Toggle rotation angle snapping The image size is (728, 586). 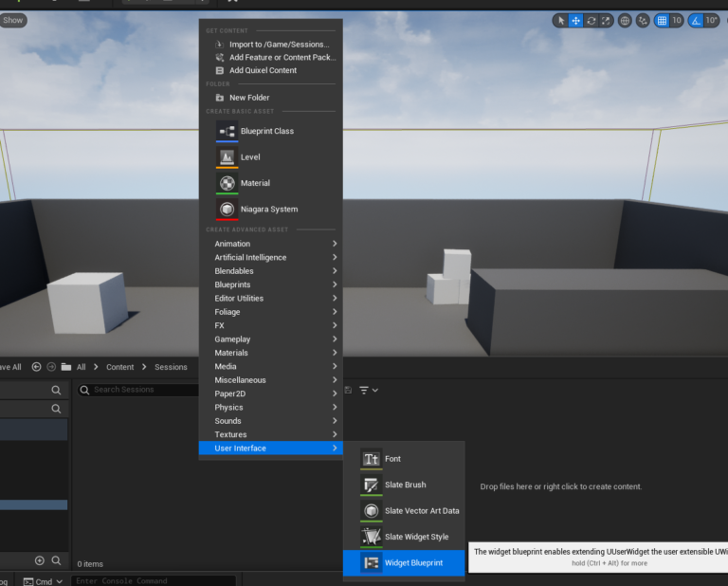tap(696, 20)
